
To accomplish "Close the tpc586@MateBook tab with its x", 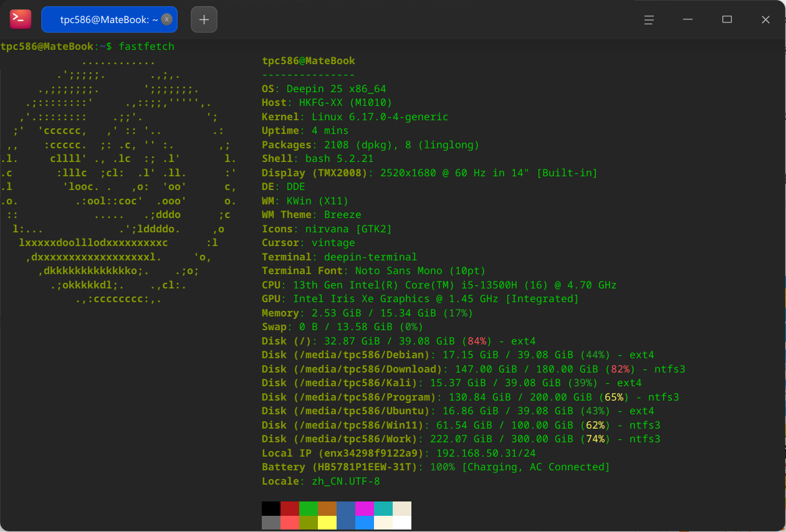I will click(166, 19).
